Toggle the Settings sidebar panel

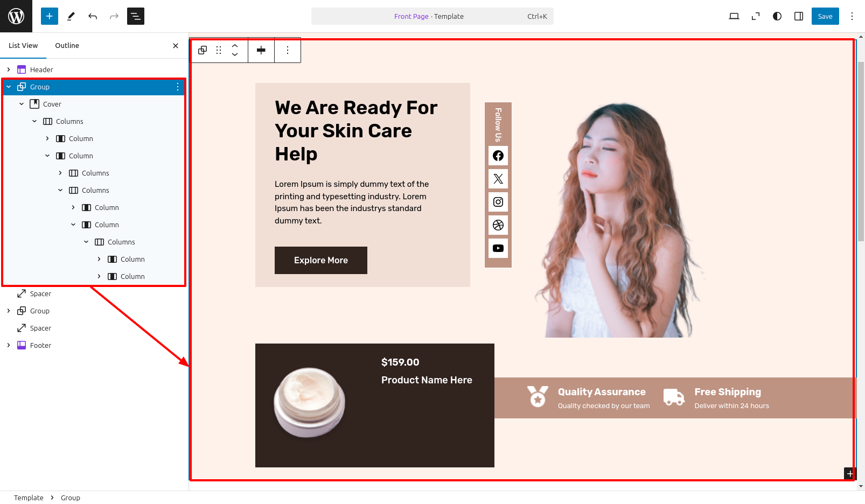(799, 16)
